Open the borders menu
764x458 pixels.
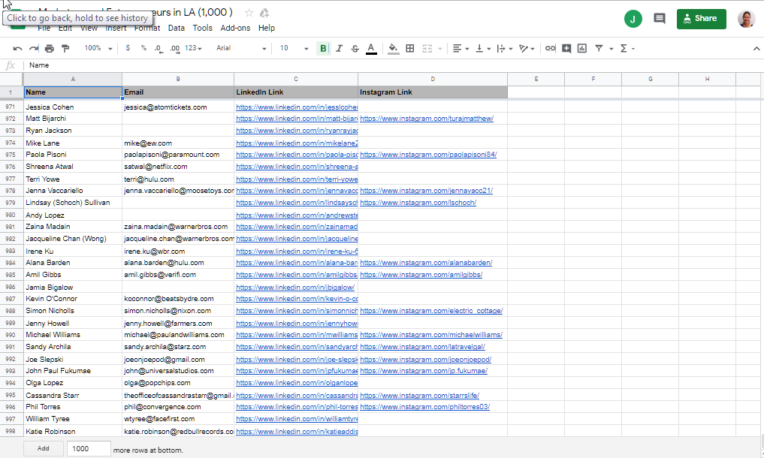[x=410, y=48]
